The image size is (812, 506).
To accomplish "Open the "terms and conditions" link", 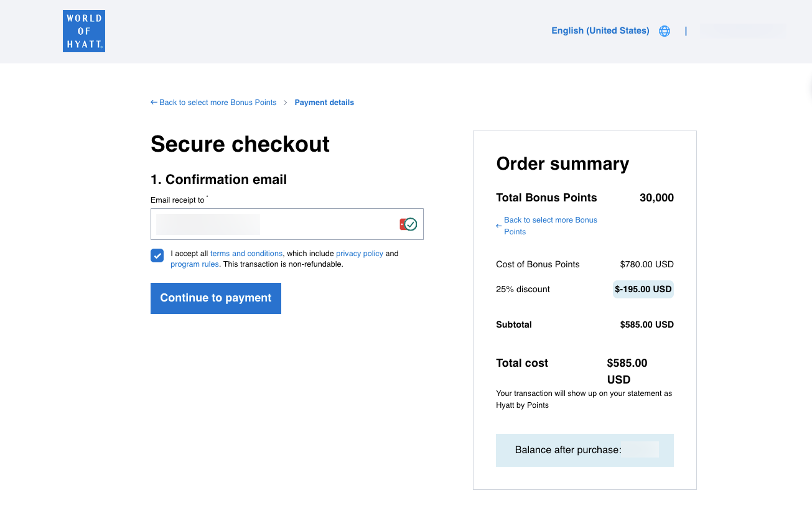I will coord(246,253).
